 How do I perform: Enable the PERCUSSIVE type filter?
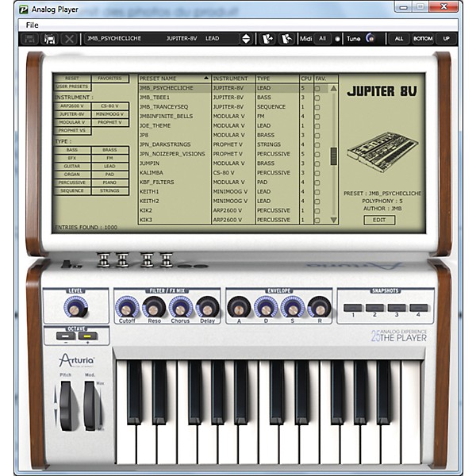72,182
